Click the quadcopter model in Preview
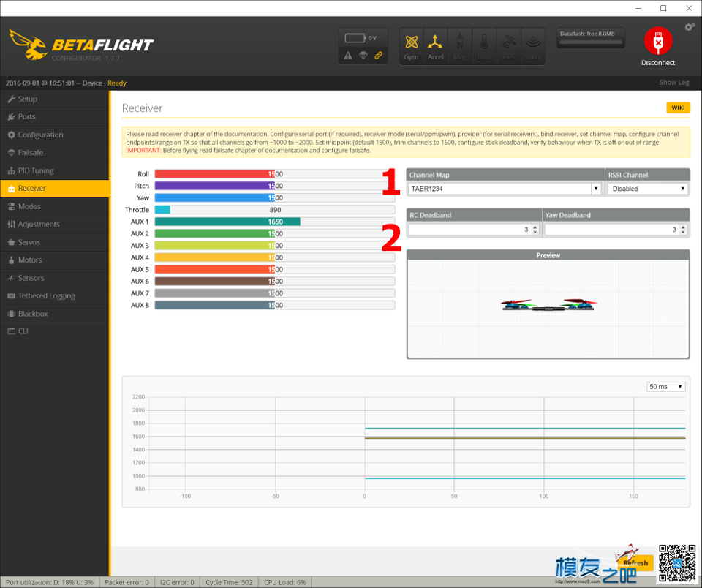This screenshot has height=588, width=702. (549, 305)
